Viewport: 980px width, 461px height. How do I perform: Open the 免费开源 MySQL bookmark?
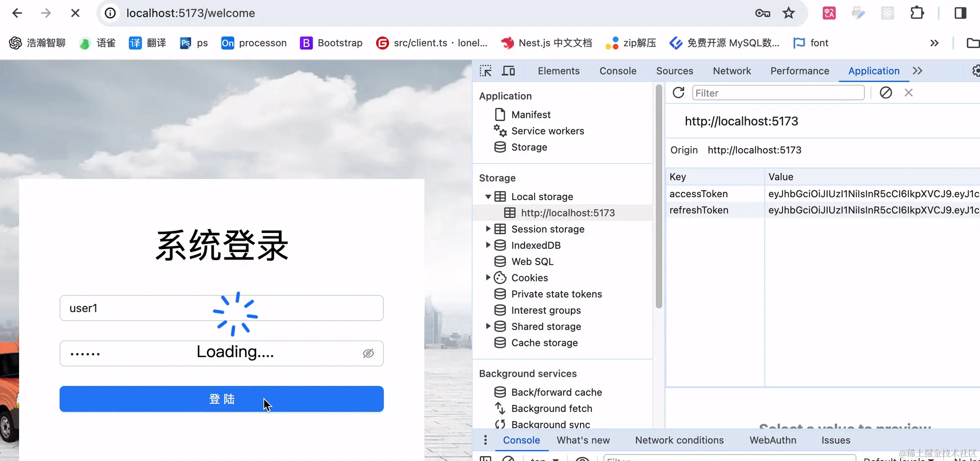point(725,43)
